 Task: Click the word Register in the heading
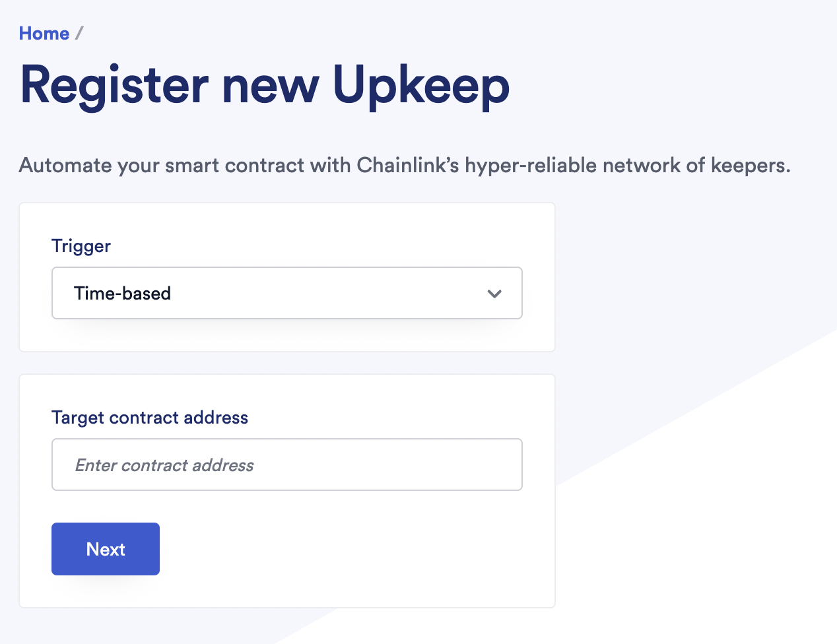tap(114, 86)
